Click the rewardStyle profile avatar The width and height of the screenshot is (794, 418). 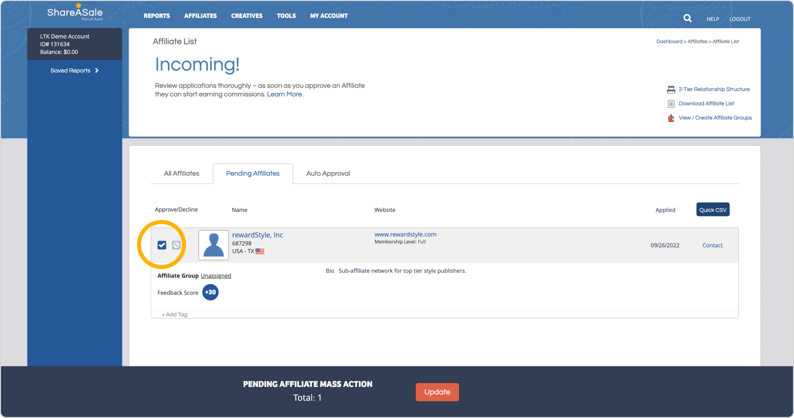[x=213, y=245]
